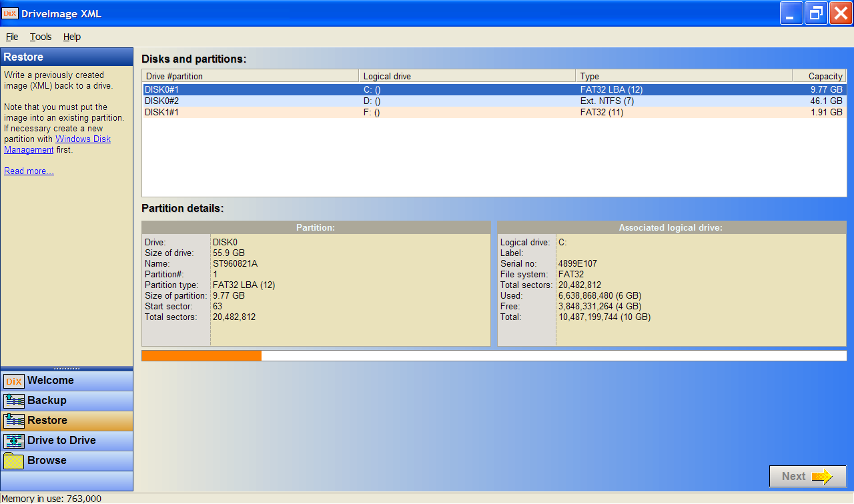This screenshot has width=854, height=504.
Task: Click the 4899E107 serial number value
Action: pyautogui.click(x=578, y=263)
